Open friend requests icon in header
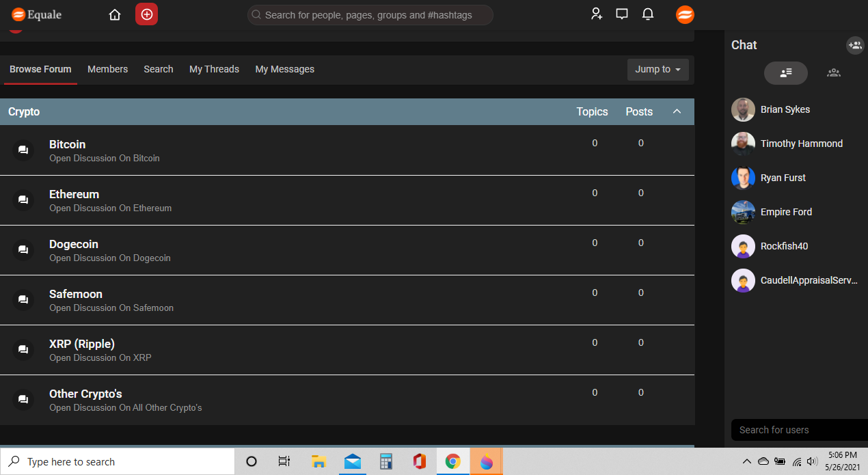The width and height of the screenshot is (868, 475). pos(597,14)
